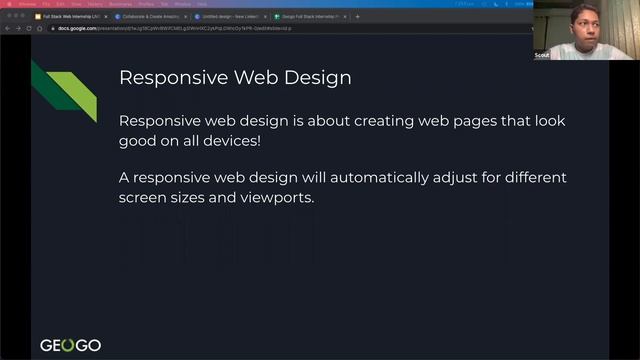The image size is (640, 360).
Task: Close the Full Stack Web Internship tab
Action: [x=106, y=17]
